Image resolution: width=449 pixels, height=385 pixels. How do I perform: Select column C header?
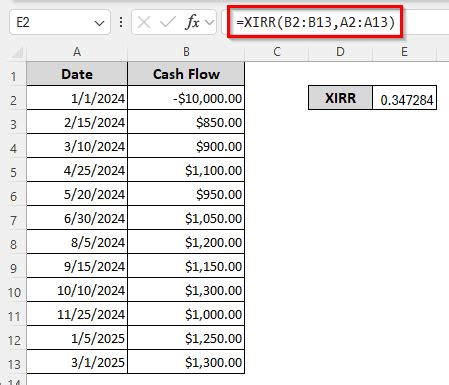pyautogui.click(x=277, y=52)
